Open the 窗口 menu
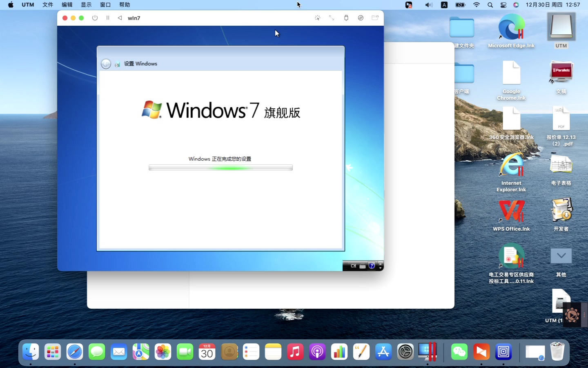Image resolution: width=588 pixels, height=368 pixels. tap(105, 5)
